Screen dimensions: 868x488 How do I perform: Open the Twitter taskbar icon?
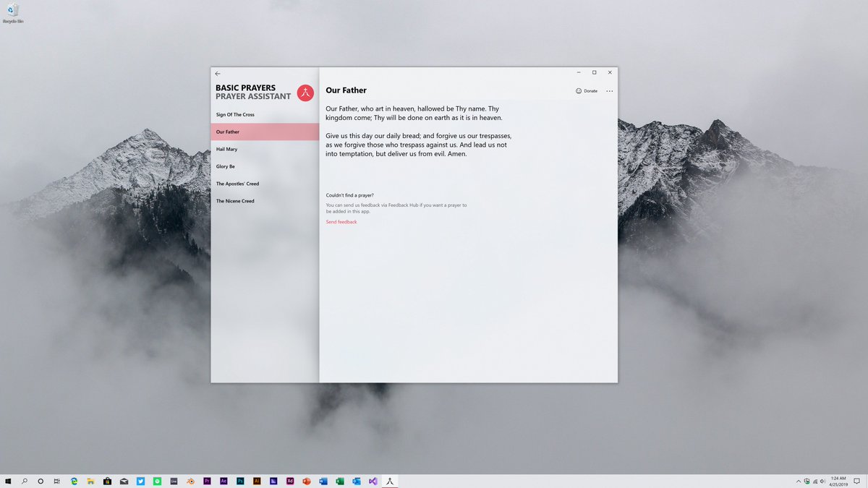(140, 481)
